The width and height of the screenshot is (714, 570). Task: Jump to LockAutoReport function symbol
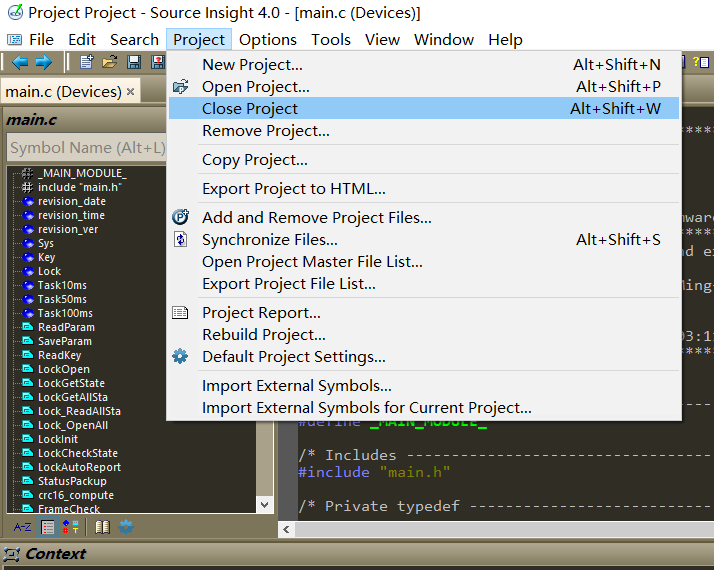(80, 467)
